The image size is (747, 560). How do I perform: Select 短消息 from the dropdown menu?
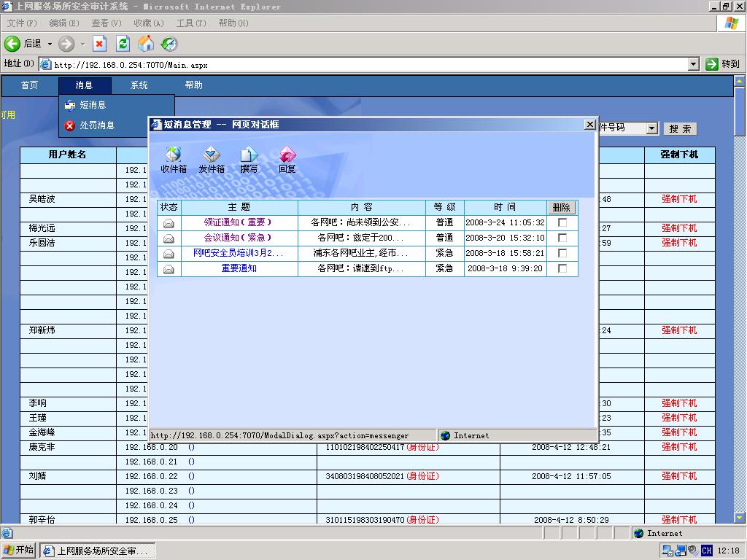pos(93,105)
